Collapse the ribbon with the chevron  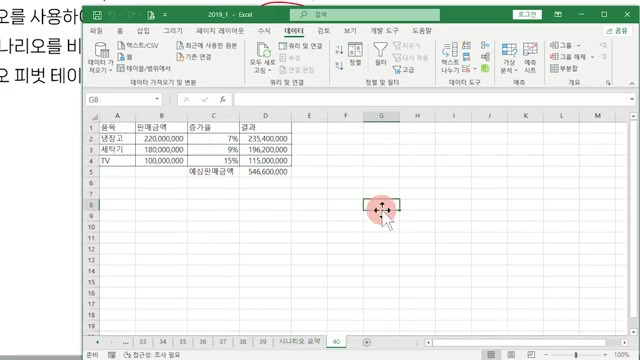click(632, 83)
